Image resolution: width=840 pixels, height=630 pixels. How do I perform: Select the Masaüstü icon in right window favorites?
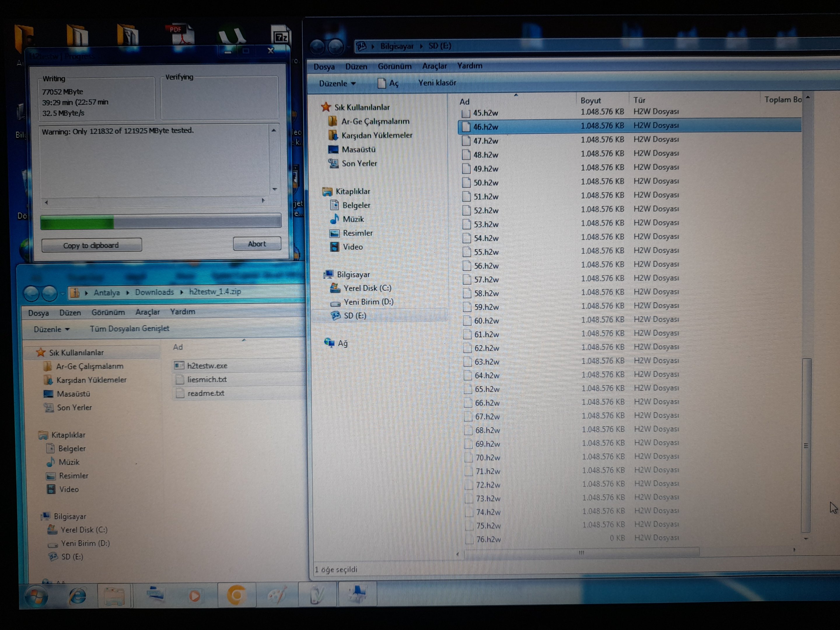(x=333, y=150)
